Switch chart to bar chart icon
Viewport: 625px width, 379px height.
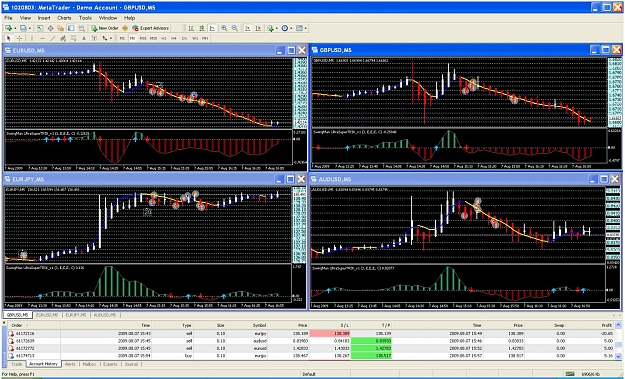click(x=191, y=28)
